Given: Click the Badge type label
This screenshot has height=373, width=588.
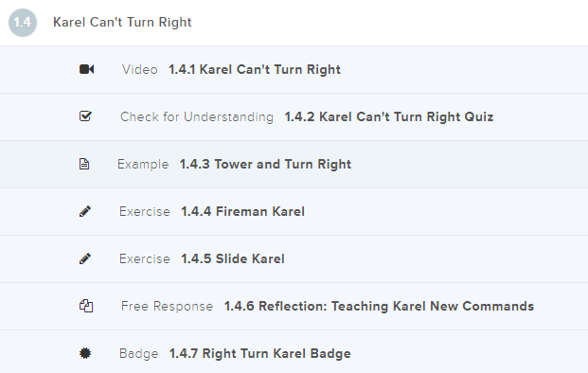Looking at the screenshot, I should (x=139, y=353).
